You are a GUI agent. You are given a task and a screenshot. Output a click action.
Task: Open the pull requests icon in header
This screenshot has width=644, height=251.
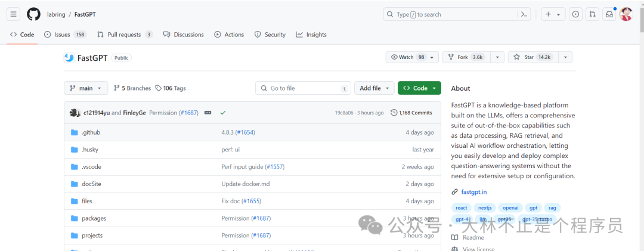[592, 14]
